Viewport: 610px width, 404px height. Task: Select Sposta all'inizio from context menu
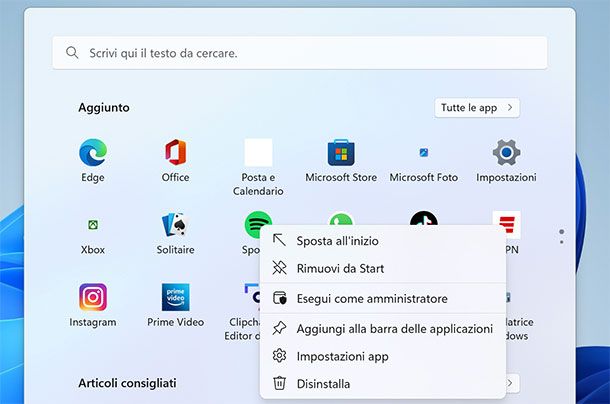(x=383, y=241)
